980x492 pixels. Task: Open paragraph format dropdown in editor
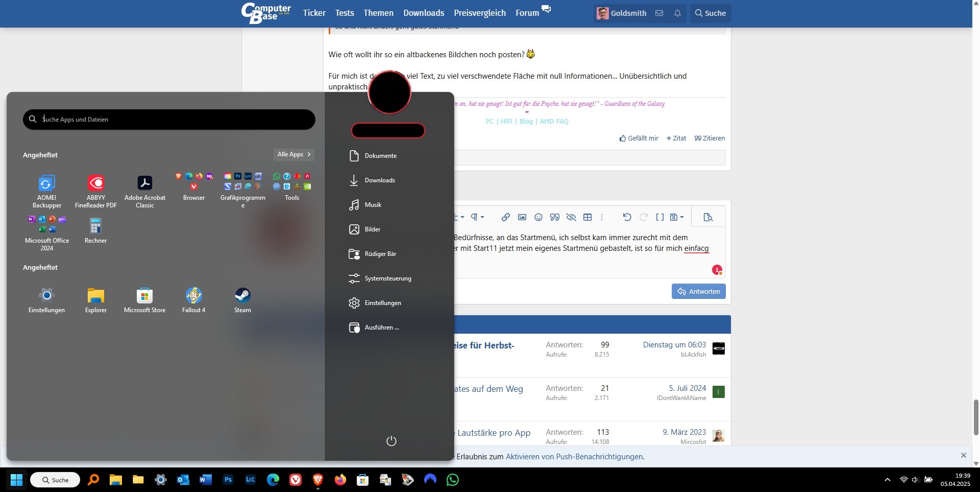coord(477,217)
